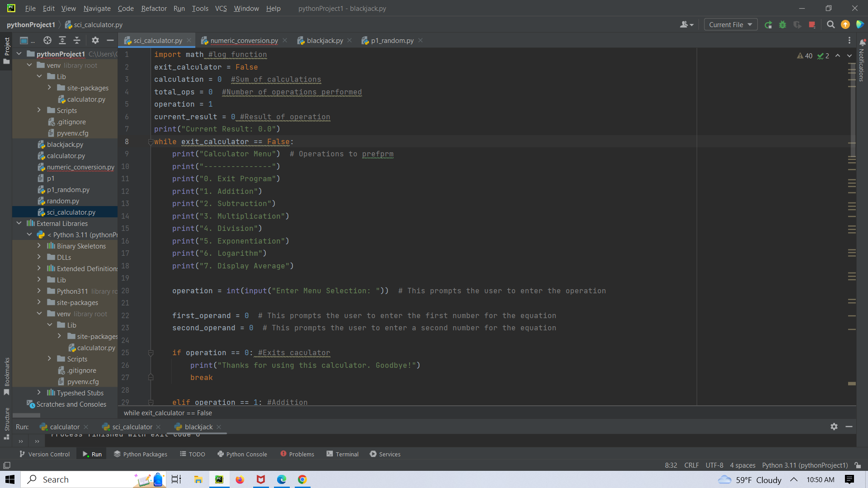Close the sci_calculator.py editor tab
Screen dimensions: 868x488
pos(189,40)
